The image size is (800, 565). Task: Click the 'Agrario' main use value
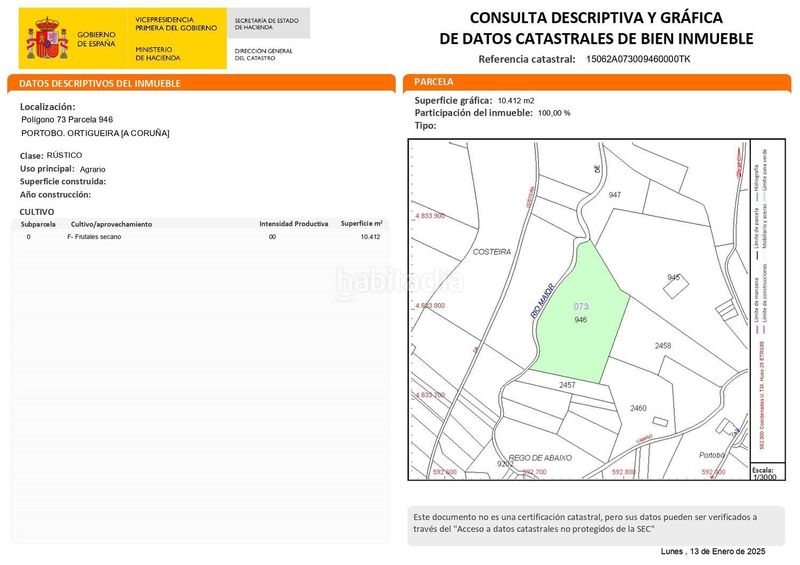[92, 169]
